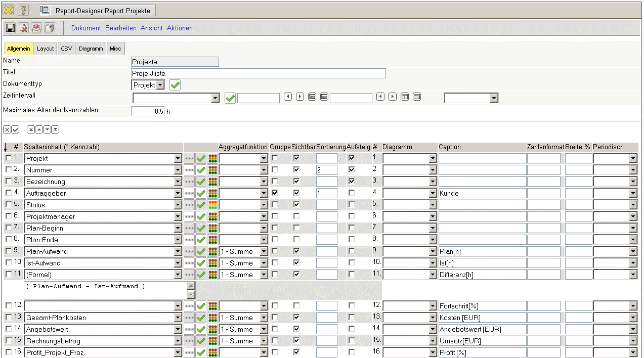The image size is (644, 358).
Task: Switch to the Layout tab
Action: tap(45, 49)
